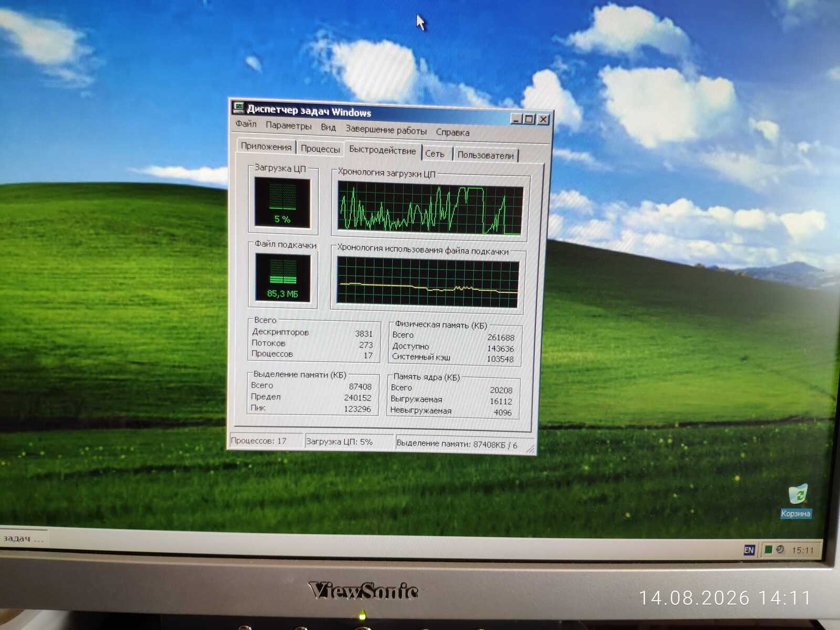Open the Вид menu
Screen dimensions: 840x630
coord(328,127)
